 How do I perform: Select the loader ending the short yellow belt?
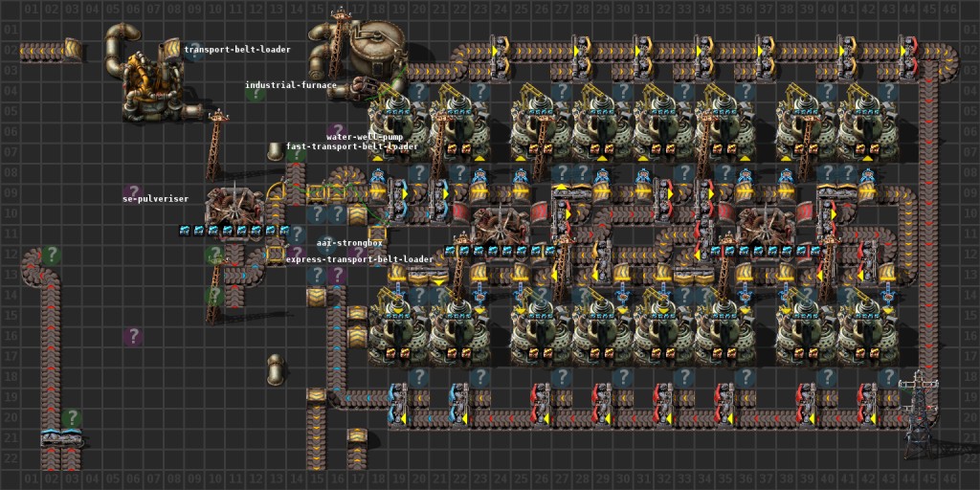tap(73, 50)
